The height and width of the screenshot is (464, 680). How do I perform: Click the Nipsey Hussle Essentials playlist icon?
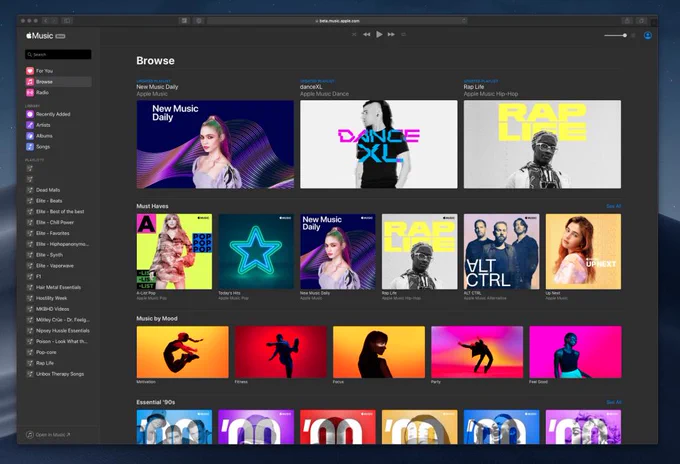[30, 331]
